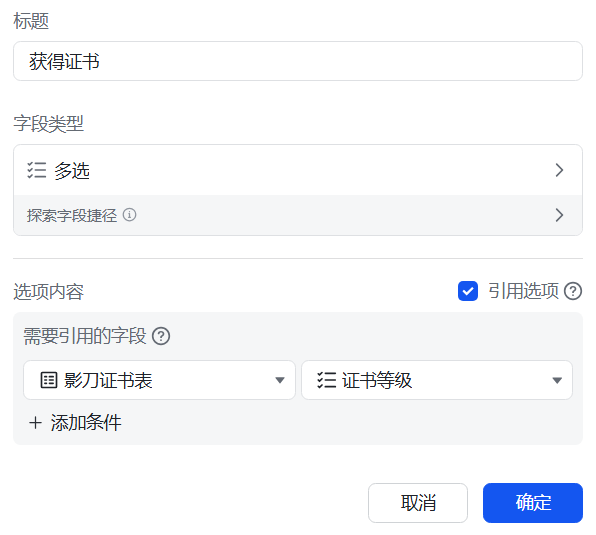This screenshot has height=535, width=596.
Task: Open the 探索字段捷径 row
Action: (298, 215)
